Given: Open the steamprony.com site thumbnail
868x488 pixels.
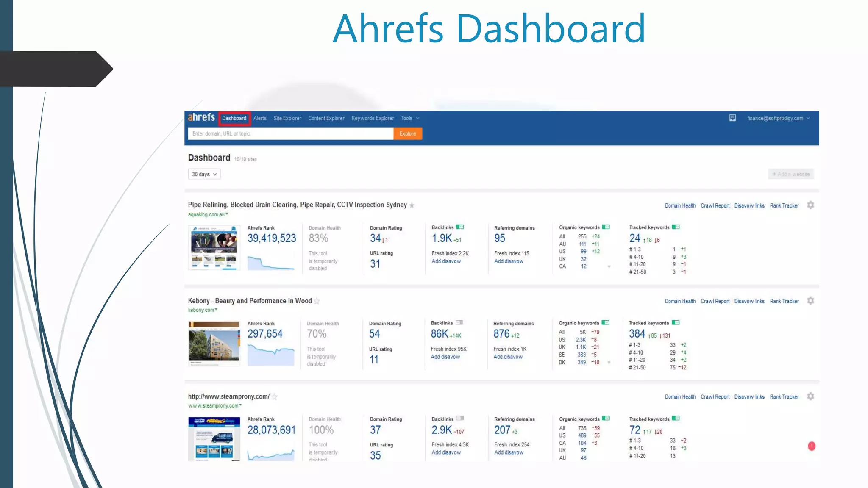Looking at the screenshot, I should (x=214, y=439).
